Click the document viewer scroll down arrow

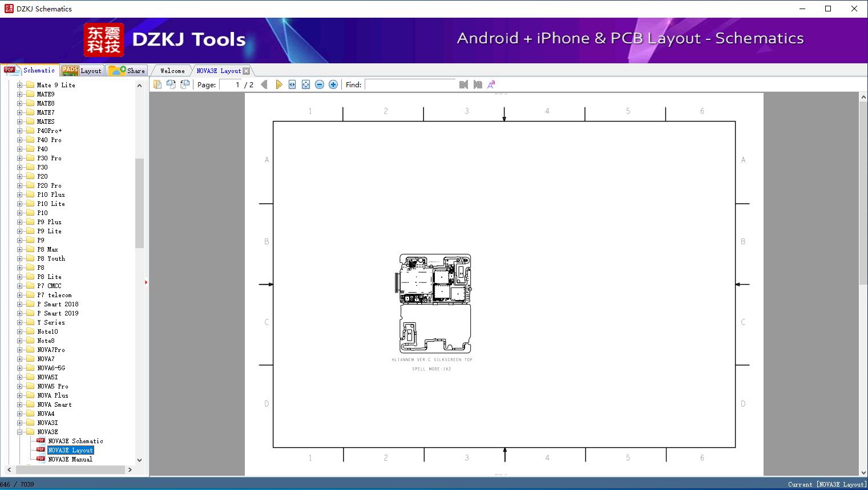(x=863, y=472)
